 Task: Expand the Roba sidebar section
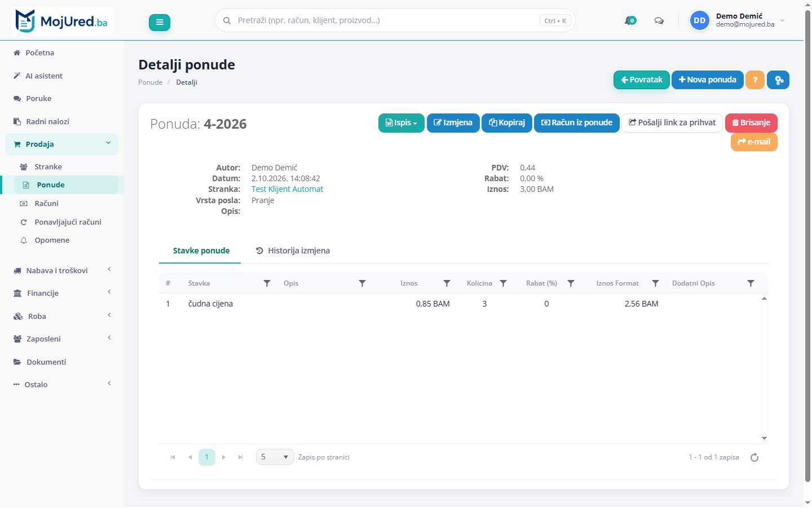[62, 316]
